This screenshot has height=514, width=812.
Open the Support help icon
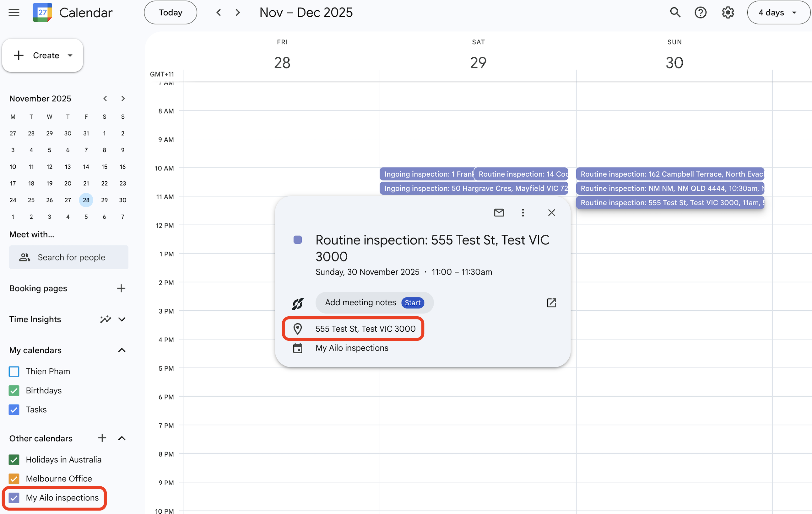[701, 13]
